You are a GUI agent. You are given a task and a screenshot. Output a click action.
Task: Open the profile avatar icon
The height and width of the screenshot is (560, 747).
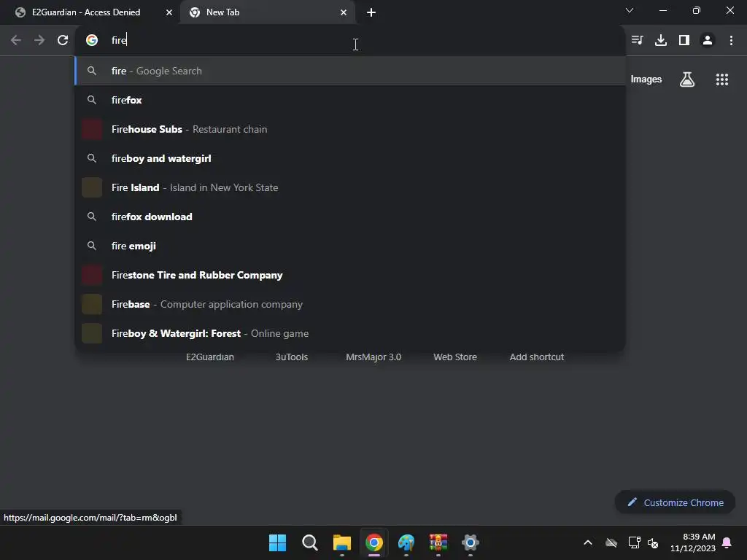point(708,41)
